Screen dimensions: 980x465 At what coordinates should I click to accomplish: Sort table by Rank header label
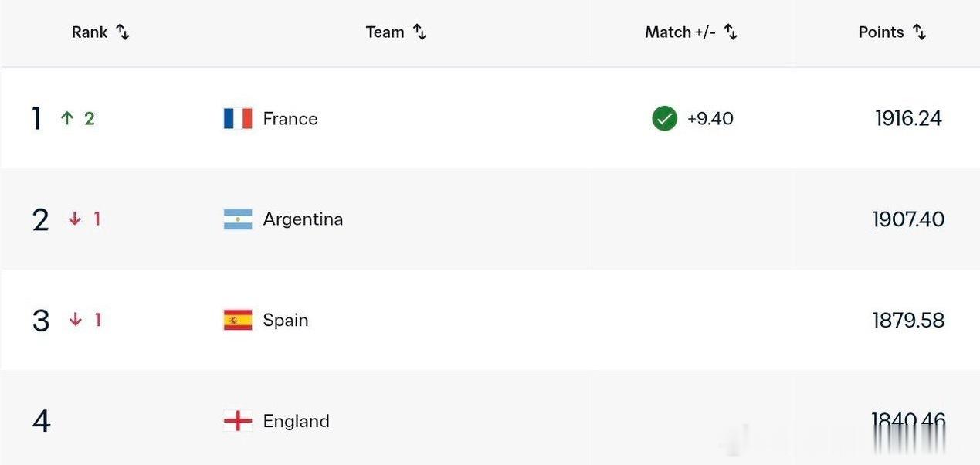click(x=90, y=32)
